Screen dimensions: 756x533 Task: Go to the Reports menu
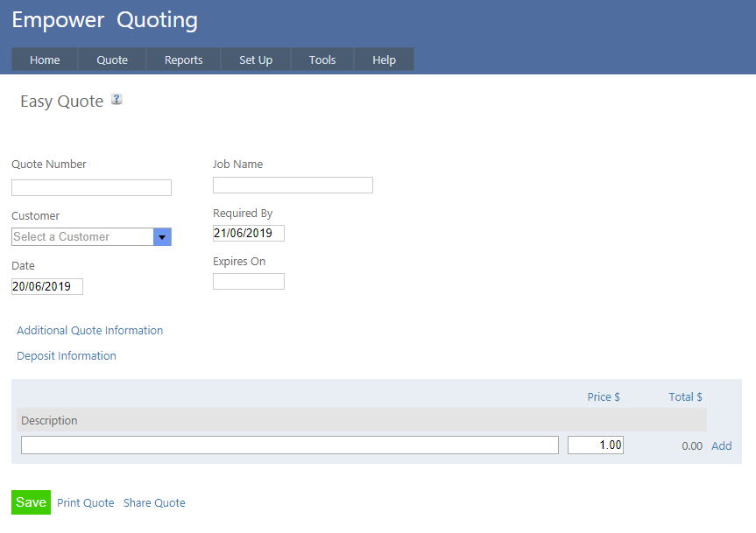(x=184, y=60)
